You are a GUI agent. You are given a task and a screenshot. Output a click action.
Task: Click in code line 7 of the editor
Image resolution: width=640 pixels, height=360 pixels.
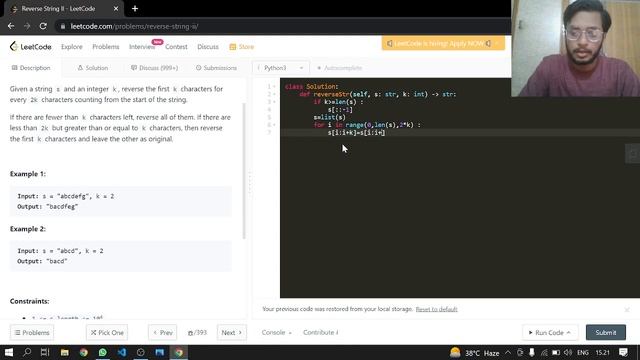460,133
